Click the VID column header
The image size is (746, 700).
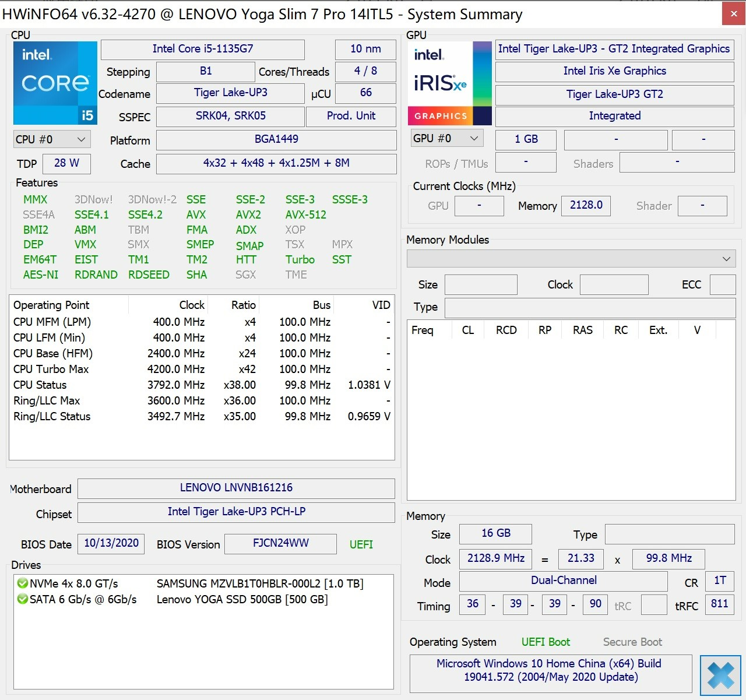coord(364,305)
